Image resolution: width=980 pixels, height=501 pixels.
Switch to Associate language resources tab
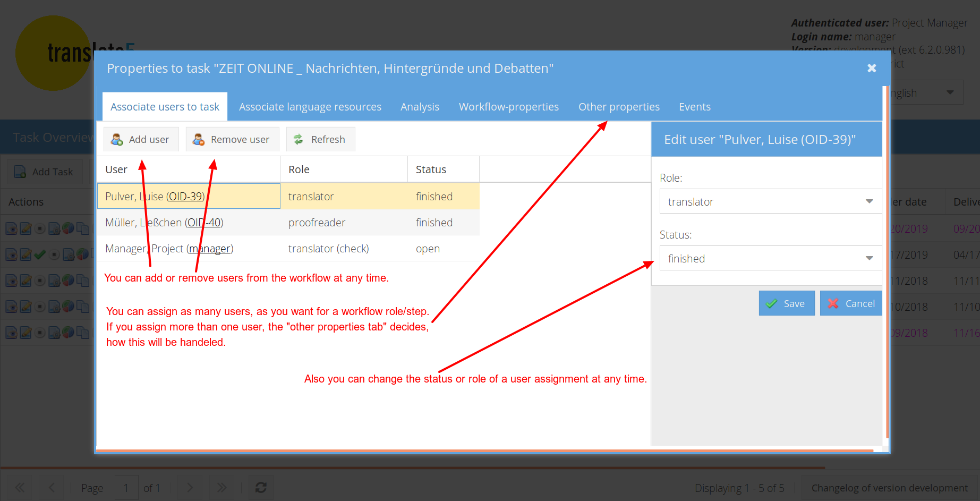[310, 107]
